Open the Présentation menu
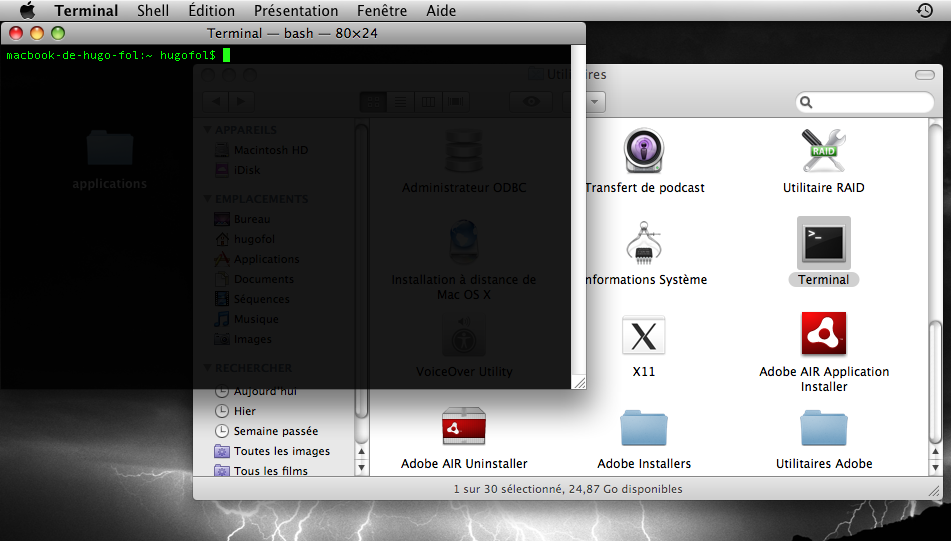Screen dimensions: 951x541 coord(296,10)
